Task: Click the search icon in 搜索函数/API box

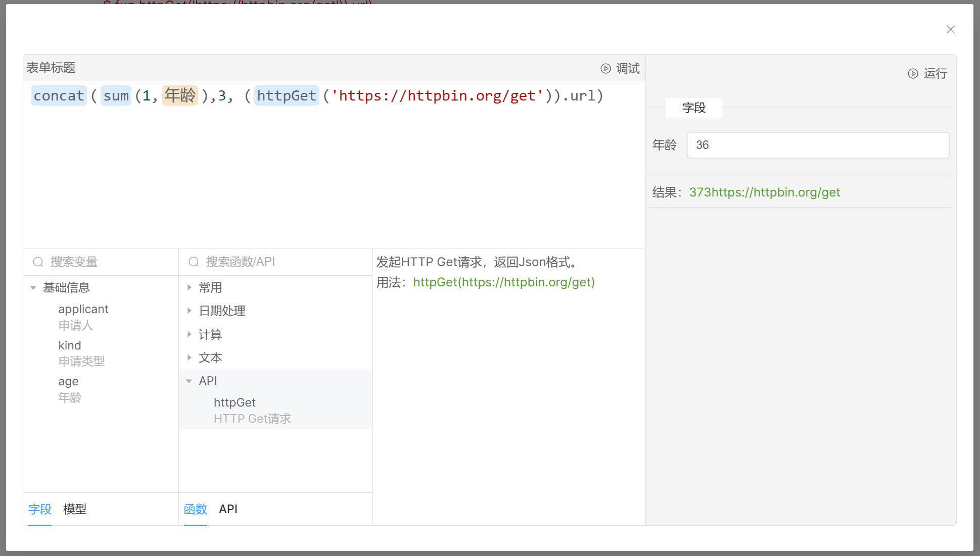Action: tap(194, 262)
